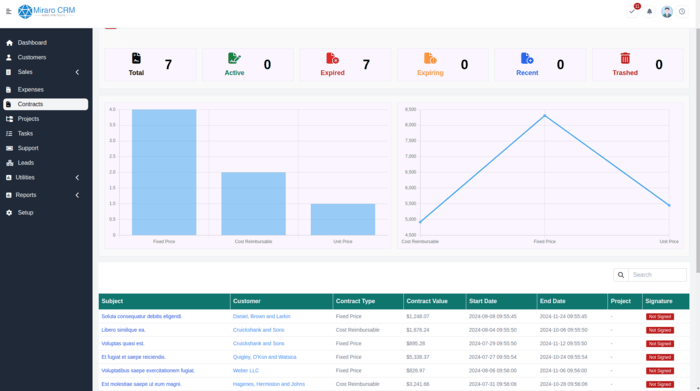Open contract 'Voluptatibus saepe exercitationem fugiat.'

148,370
